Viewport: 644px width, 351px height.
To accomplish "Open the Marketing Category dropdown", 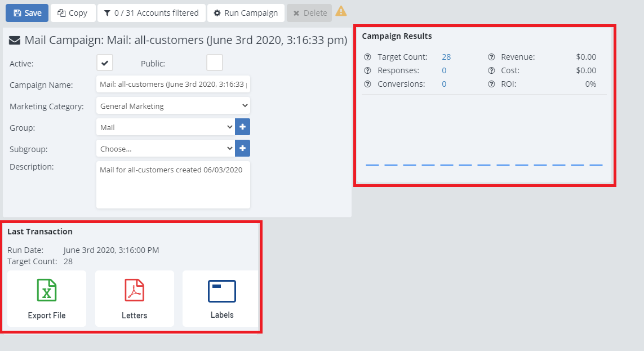I will (173, 106).
